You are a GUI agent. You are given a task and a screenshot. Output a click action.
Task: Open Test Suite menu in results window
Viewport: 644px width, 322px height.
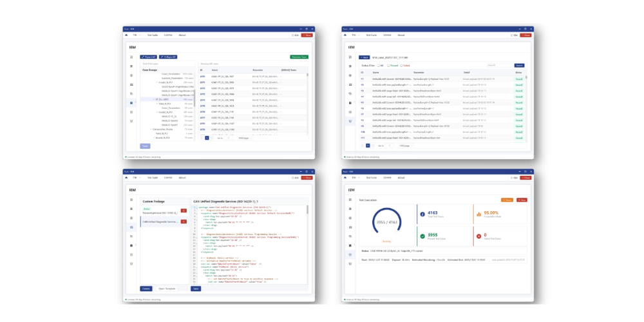[x=372, y=35]
